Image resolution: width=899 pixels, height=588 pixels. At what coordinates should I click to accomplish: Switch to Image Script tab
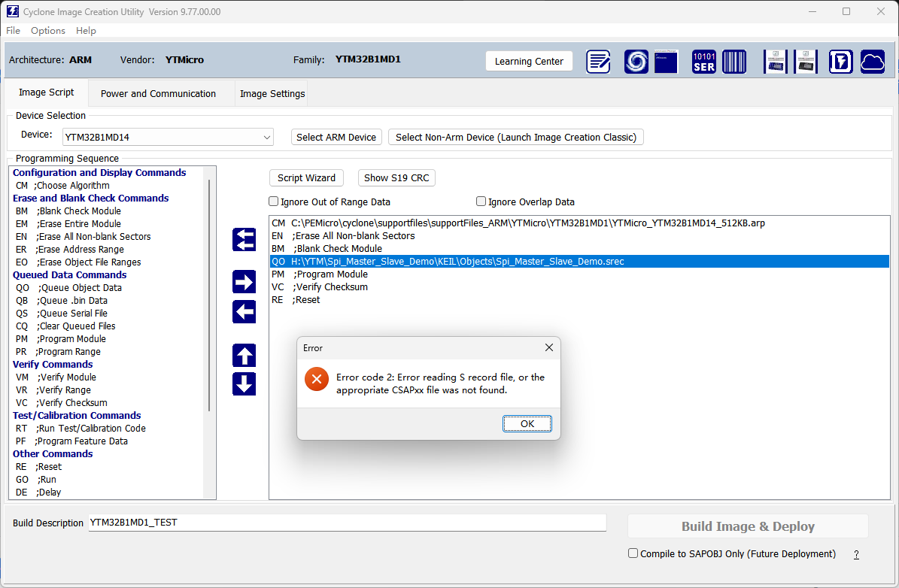pos(47,92)
